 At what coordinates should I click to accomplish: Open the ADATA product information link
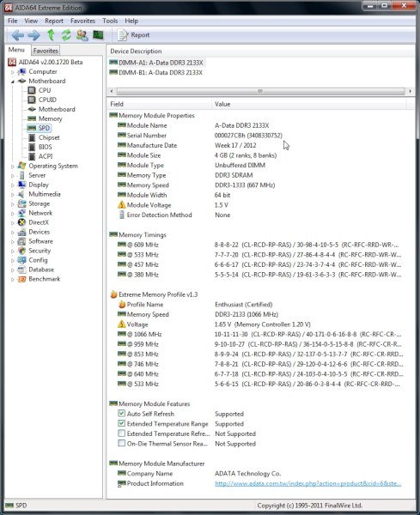(x=308, y=483)
